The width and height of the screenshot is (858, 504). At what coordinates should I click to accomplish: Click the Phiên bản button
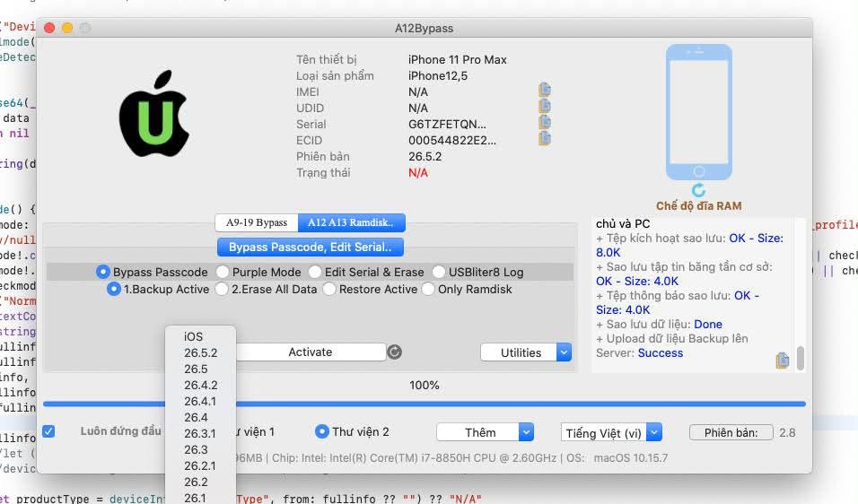pyautogui.click(x=731, y=432)
